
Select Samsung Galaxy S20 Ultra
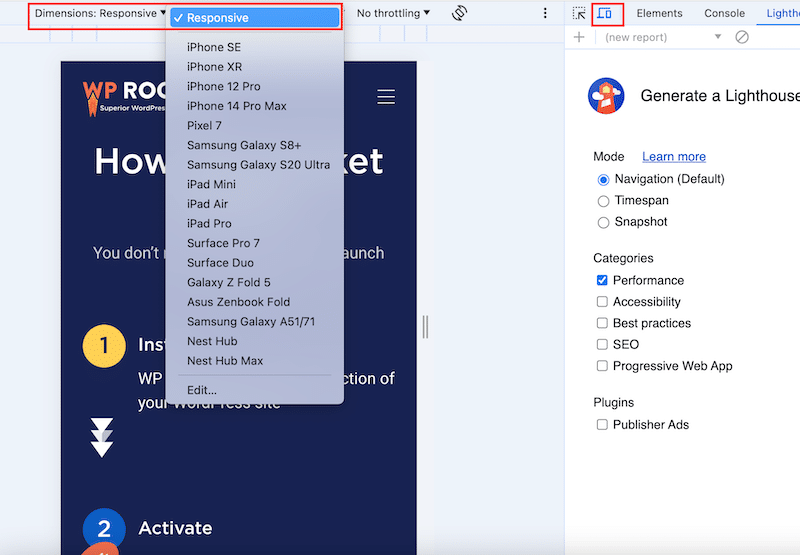coord(258,165)
